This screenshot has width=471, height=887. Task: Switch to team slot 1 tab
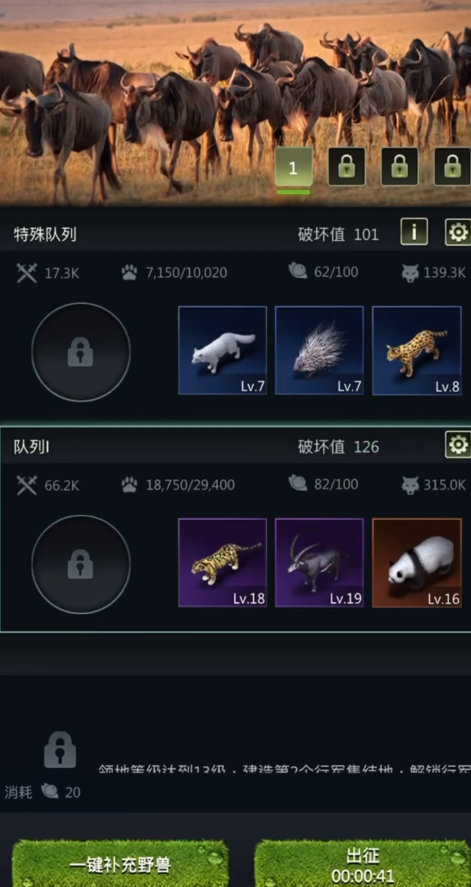tap(293, 167)
